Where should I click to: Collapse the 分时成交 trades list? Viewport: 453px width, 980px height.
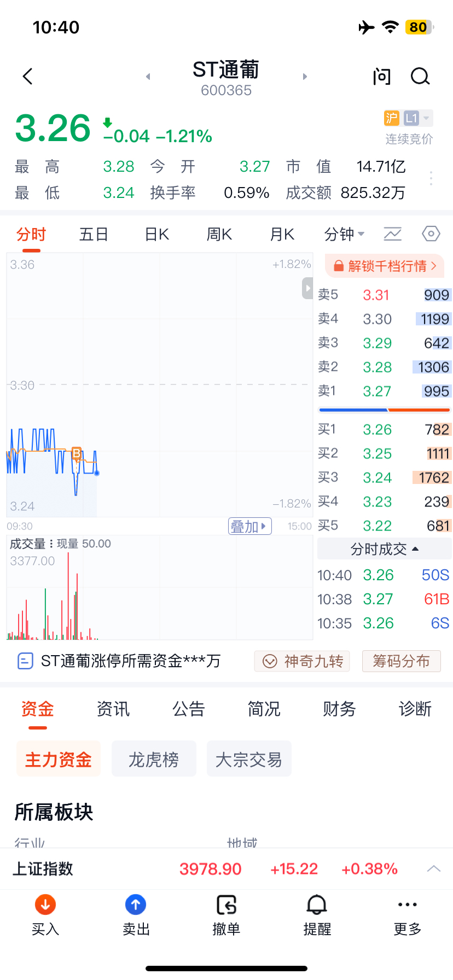click(x=385, y=549)
